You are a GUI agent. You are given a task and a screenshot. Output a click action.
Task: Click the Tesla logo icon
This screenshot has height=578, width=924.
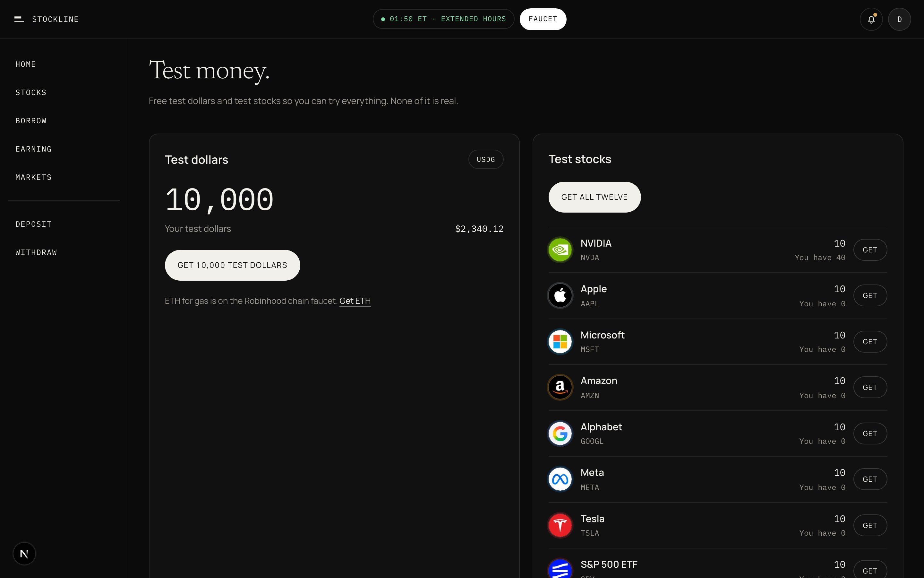coord(560,525)
